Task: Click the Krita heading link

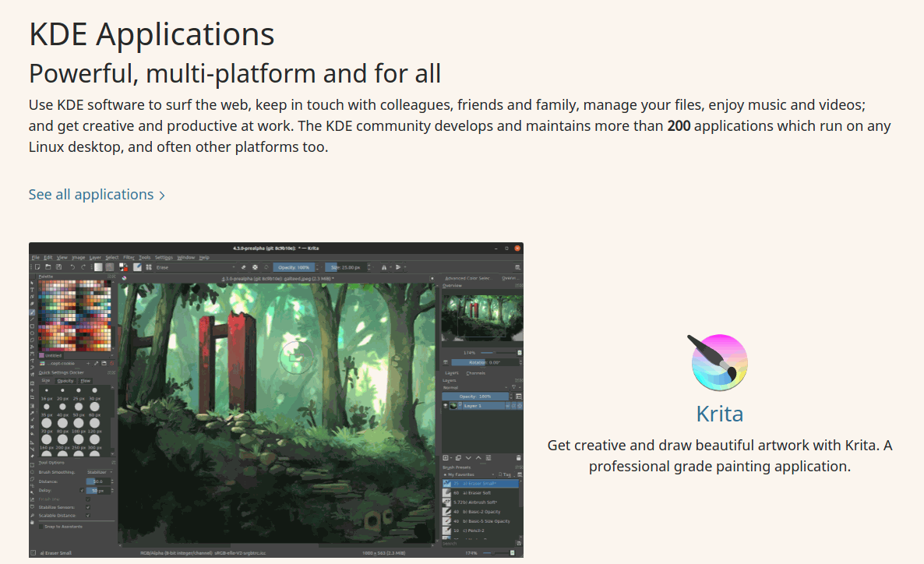Action: click(720, 414)
